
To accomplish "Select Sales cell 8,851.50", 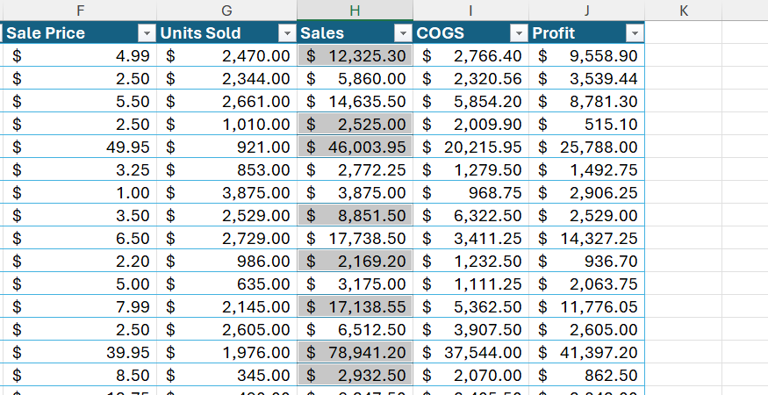I will (355, 215).
